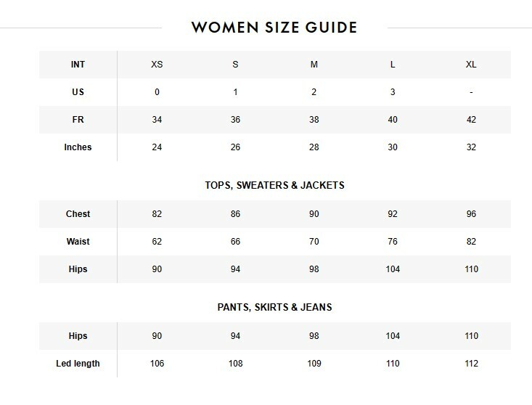
Task: Select the Waist row label
Action: point(78,242)
